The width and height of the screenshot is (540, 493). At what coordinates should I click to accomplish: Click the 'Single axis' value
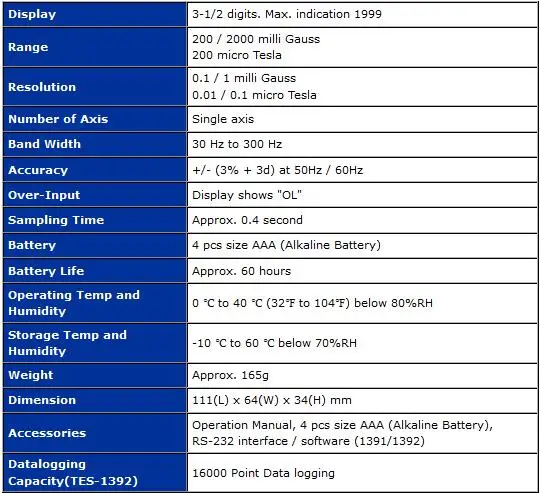tap(223, 119)
